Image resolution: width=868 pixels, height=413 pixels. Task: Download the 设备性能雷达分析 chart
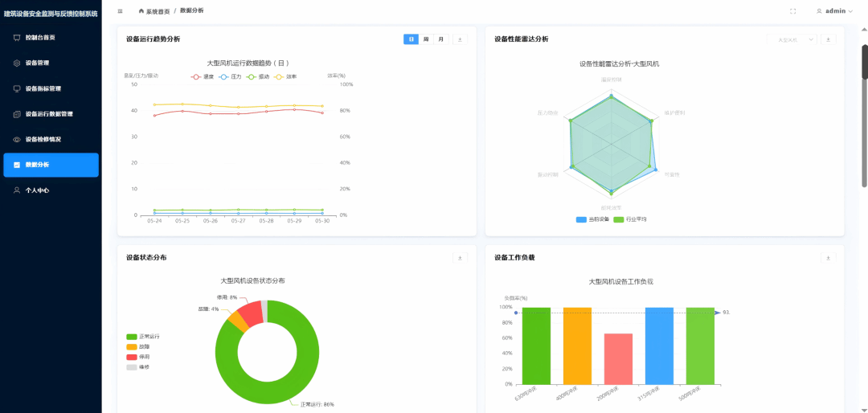point(829,39)
